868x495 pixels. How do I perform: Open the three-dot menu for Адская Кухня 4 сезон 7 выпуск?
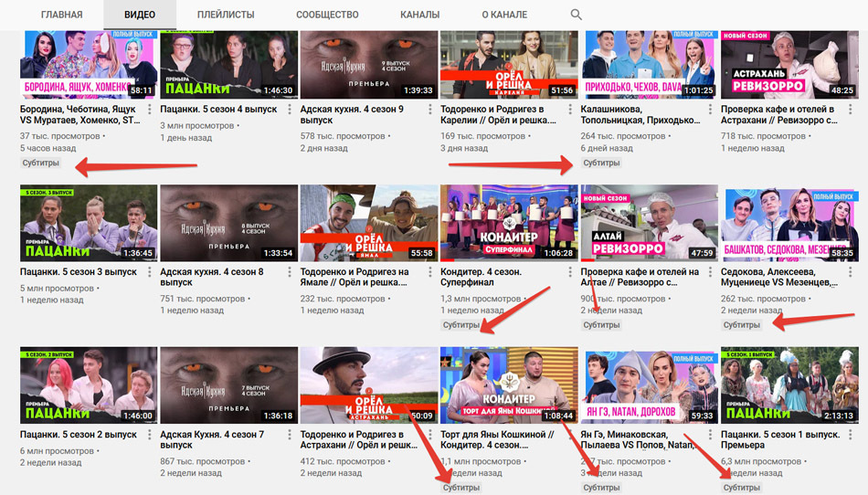[x=290, y=435]
